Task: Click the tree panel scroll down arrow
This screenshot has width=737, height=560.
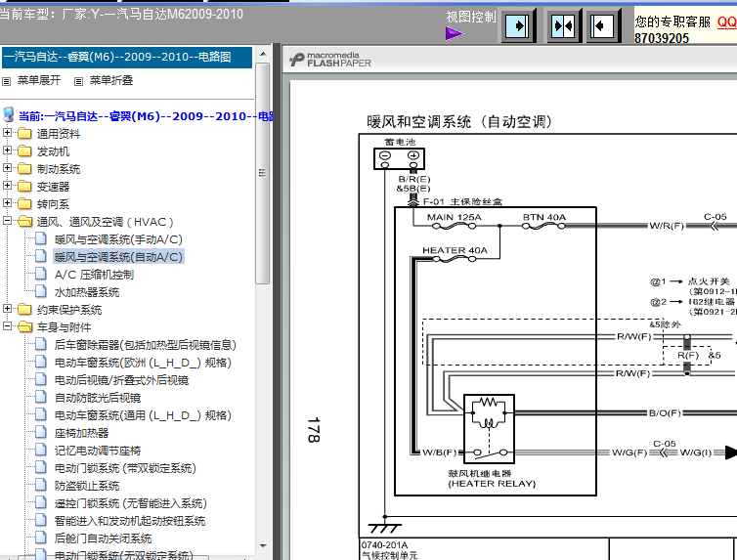Action: coord(263,546)
